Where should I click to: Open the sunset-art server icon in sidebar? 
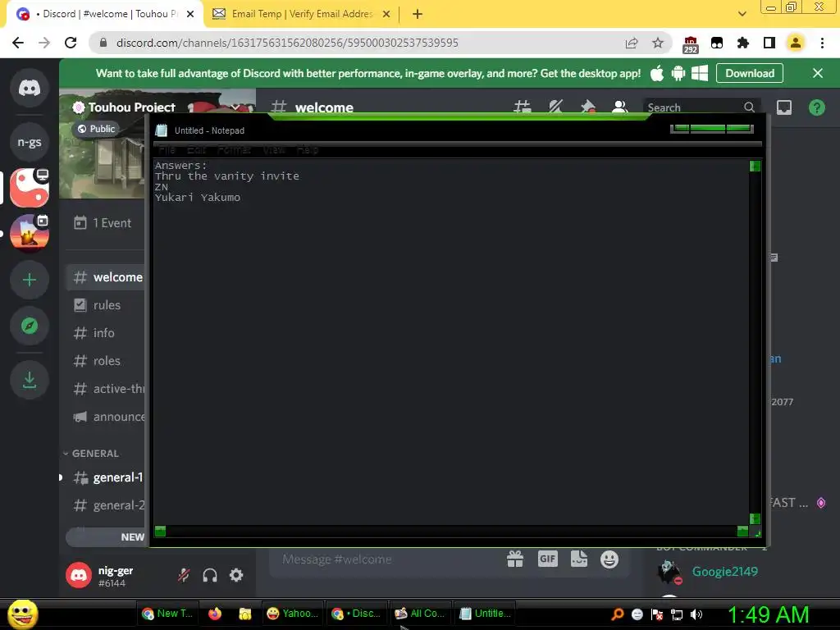click(30, 233)
